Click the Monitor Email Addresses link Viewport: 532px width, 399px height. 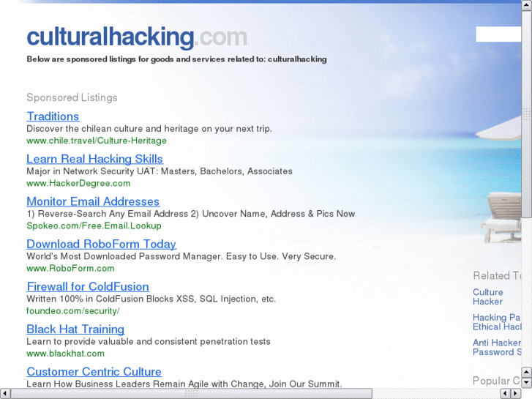[93, 201]
